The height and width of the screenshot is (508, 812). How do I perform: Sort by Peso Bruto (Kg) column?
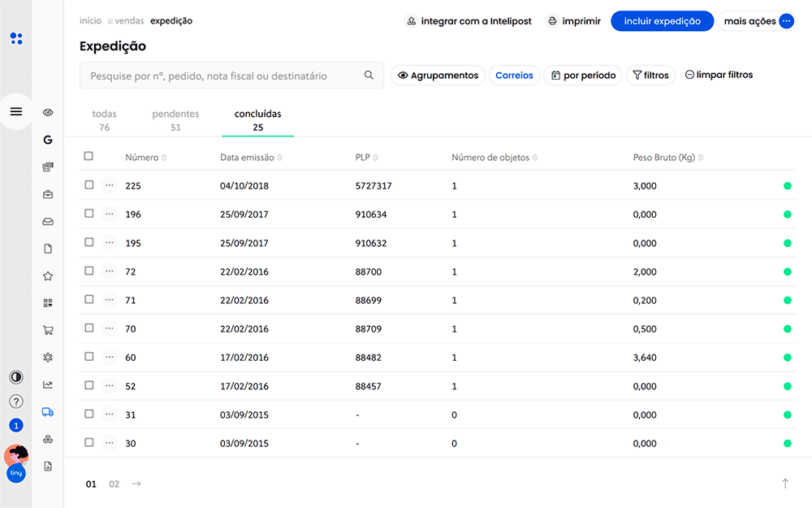(668, 157)
